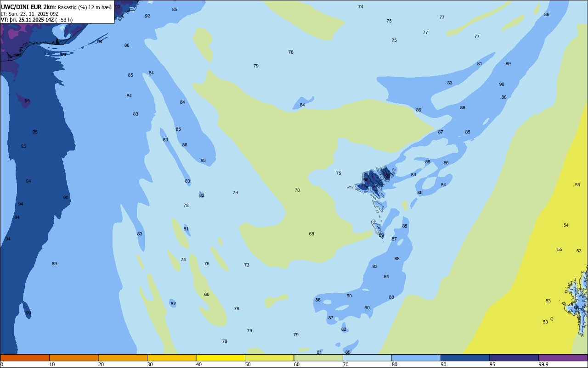Click the 'UWC/DINI EUR 2km' title text
588x368 pixels.
(28, 7)
